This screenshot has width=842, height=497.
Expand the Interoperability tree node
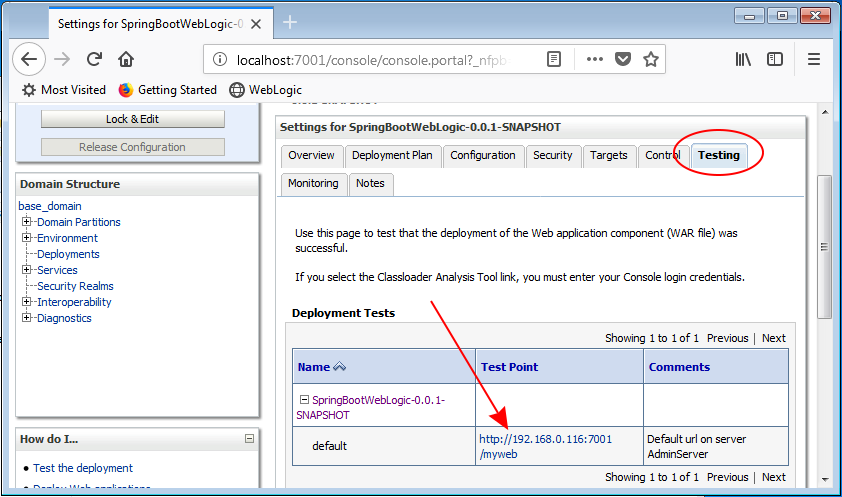click(x=26, y=302)
